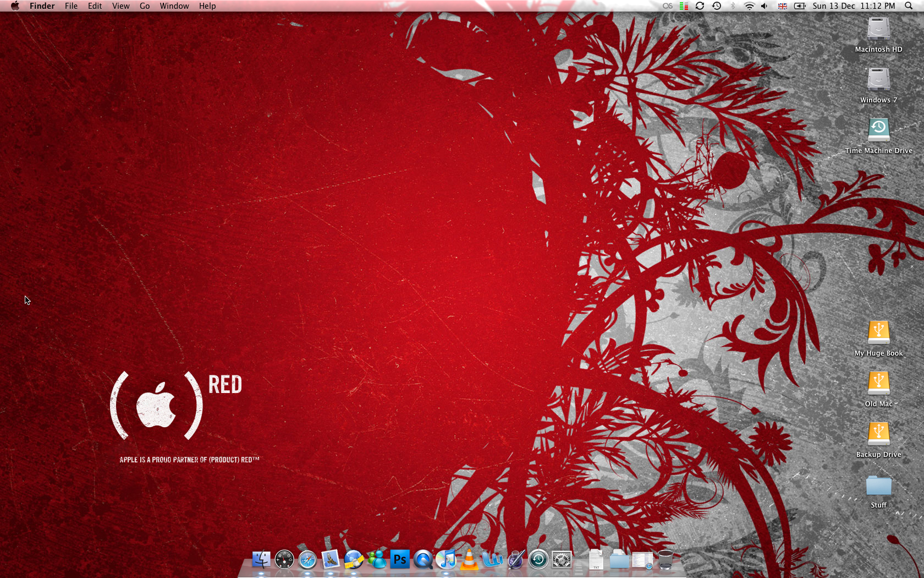The height and width of the screenshot is (578, 924).
Task: Open Microsoft Word from the Dock
Action: coord(492,560)
